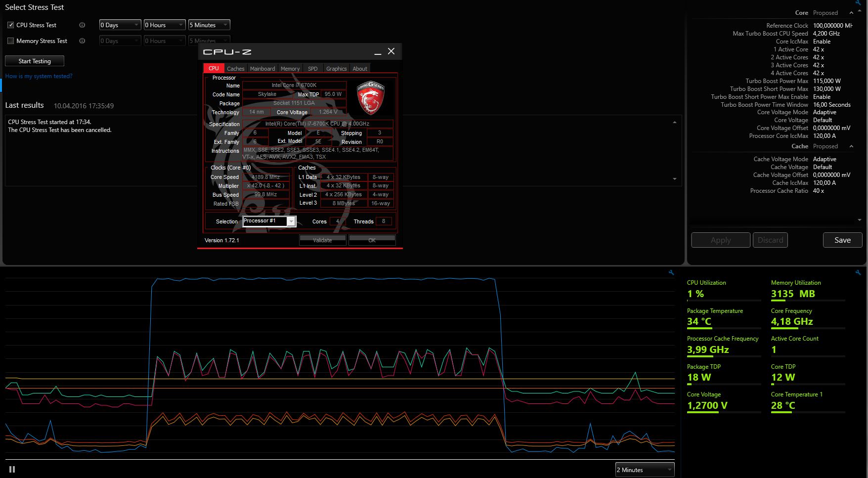Click the Processor Core IccMax 120,00 A value
868x478 pixels.
[825, 136]
